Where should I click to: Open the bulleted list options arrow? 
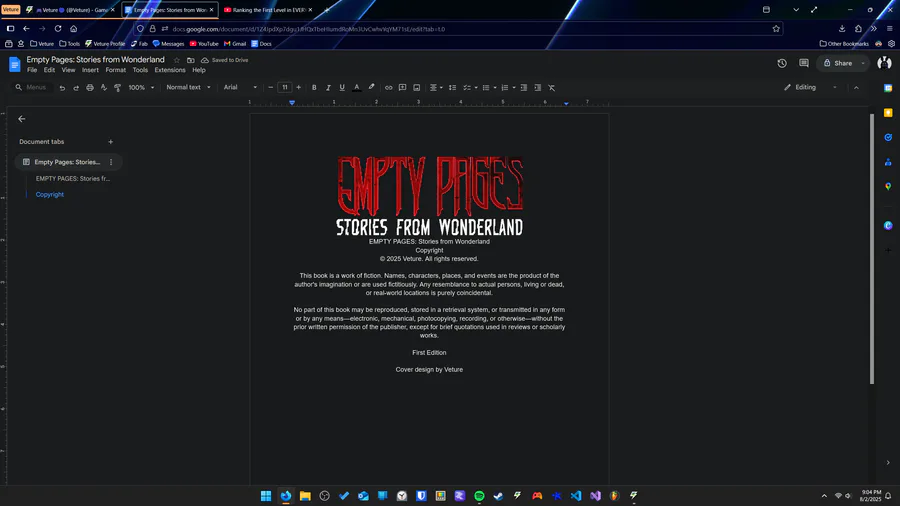[x=495, y=88]
